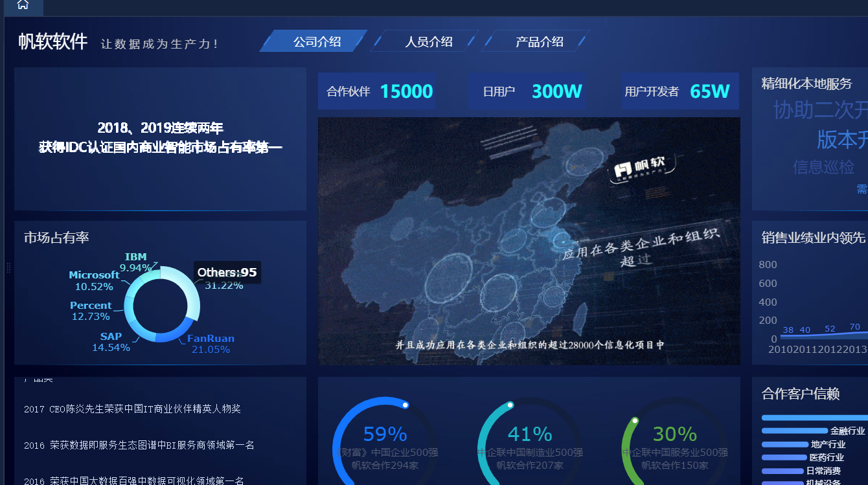Click the left edge panel drag handle

(x=8, y=267)
